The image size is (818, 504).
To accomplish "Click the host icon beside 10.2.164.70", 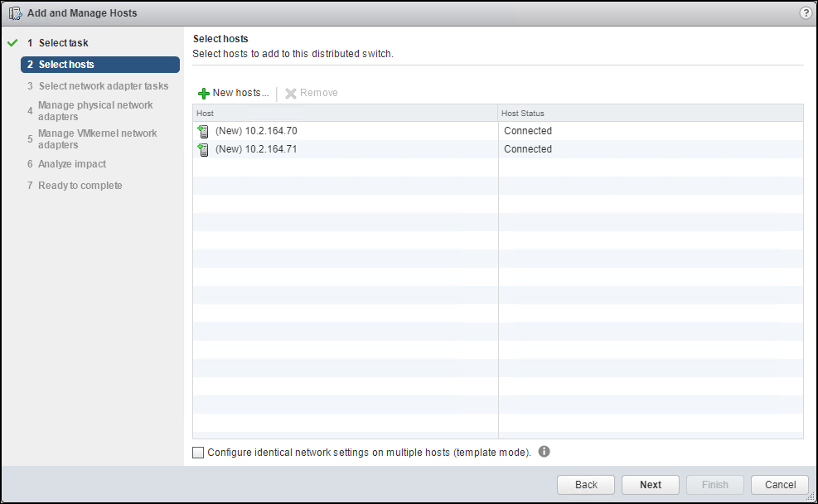I will tap(203, 131).
